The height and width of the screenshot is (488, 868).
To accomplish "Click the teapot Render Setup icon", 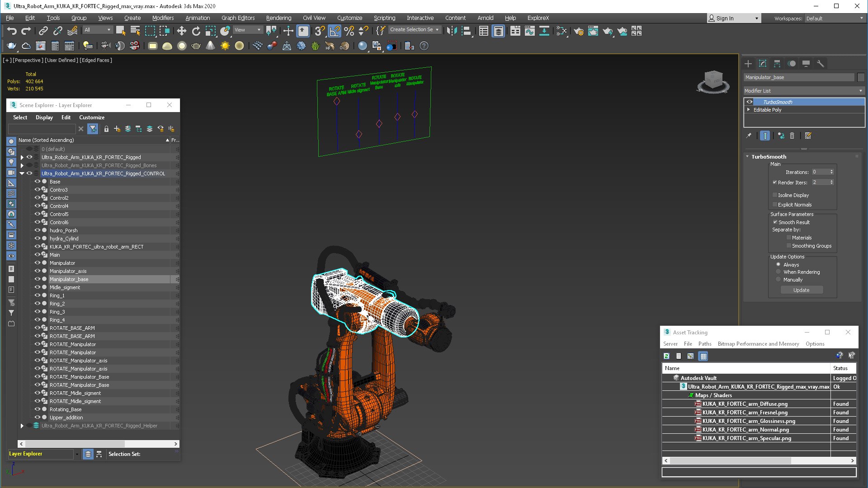I will (579, 31).
